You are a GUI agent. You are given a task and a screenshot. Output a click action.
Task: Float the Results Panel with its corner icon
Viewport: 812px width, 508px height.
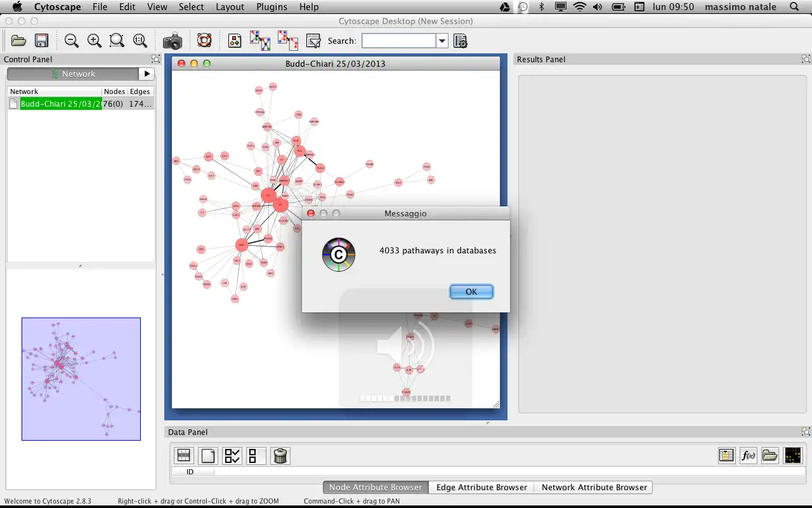point(806,59)
